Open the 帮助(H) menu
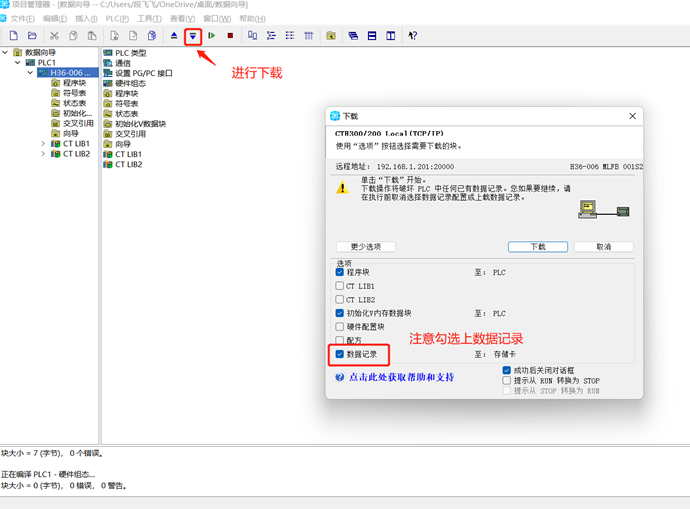 [253, 19]
